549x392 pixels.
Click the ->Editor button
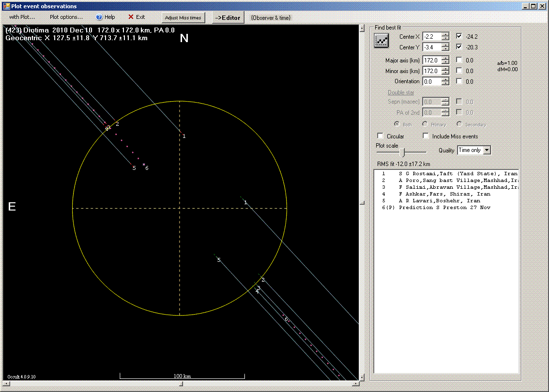228,17
